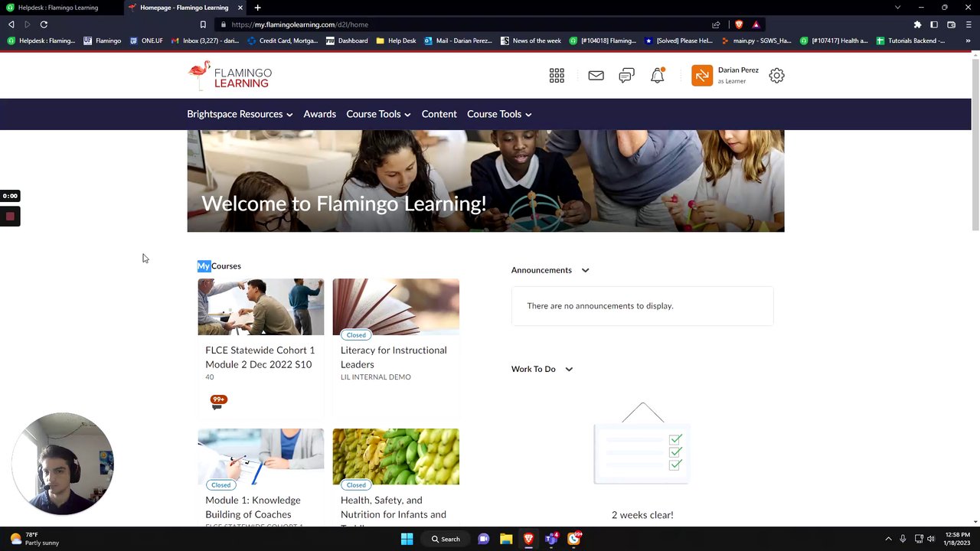Open the browser hamburger menu
Viewport: 980px width, 551px height.
pyautogui.click(x=969, y=24)
